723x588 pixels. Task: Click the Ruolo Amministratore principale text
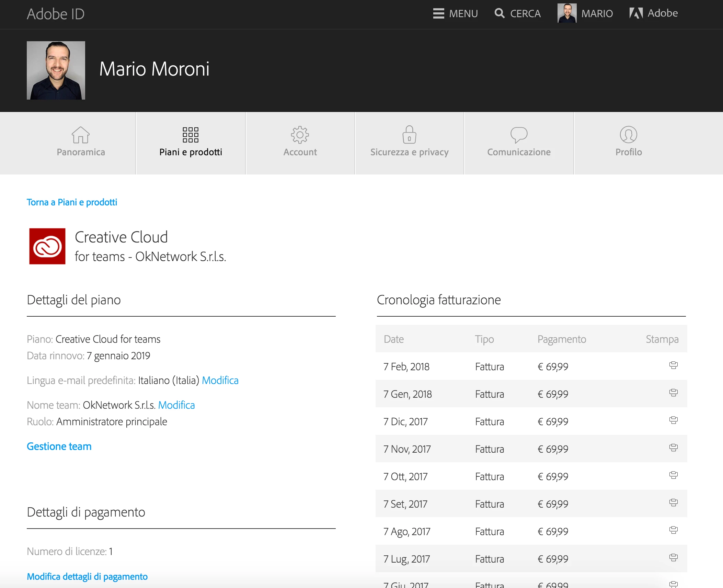[97, 422]
